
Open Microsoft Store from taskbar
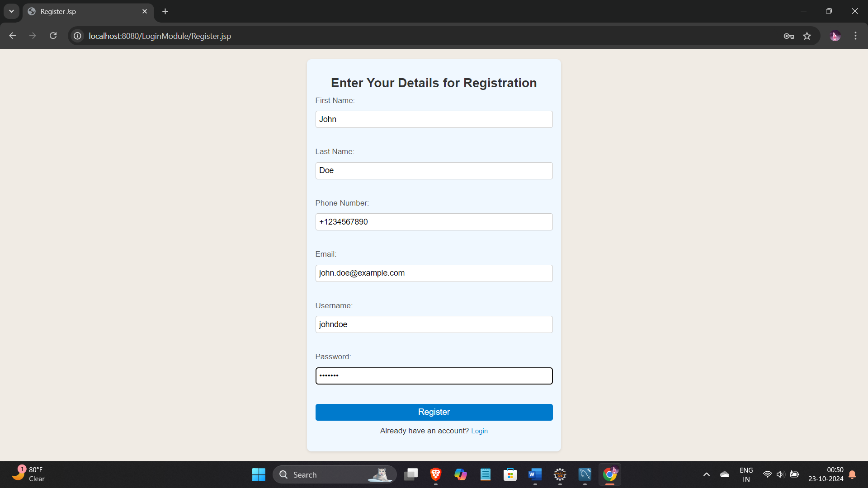510,474
